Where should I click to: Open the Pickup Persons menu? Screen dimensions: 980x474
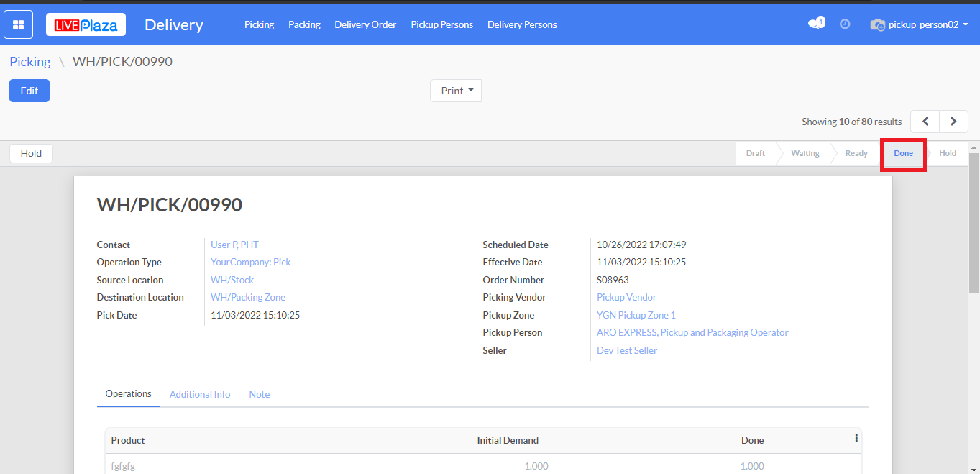click(441, 24)
